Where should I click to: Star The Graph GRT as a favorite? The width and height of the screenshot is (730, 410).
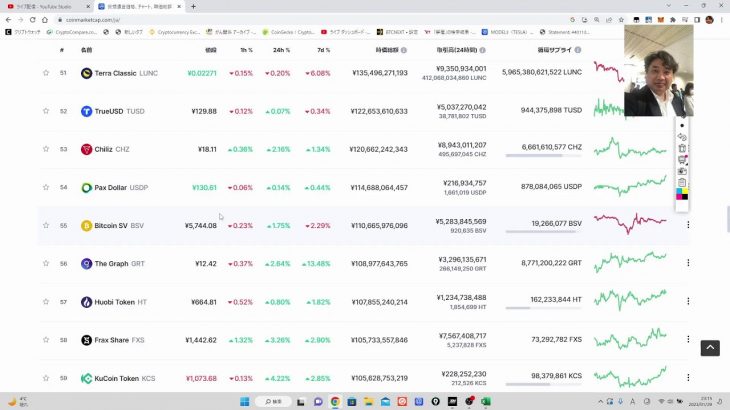coord(46,263)
